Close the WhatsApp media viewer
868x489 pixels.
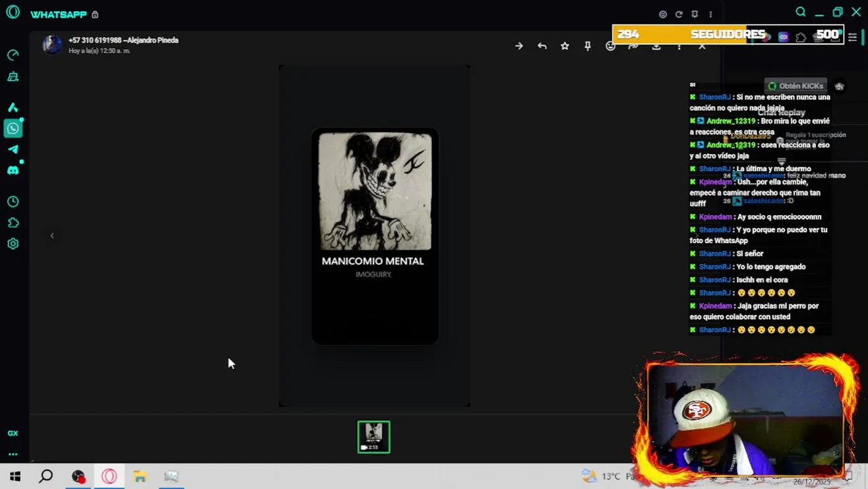(702, 46)
